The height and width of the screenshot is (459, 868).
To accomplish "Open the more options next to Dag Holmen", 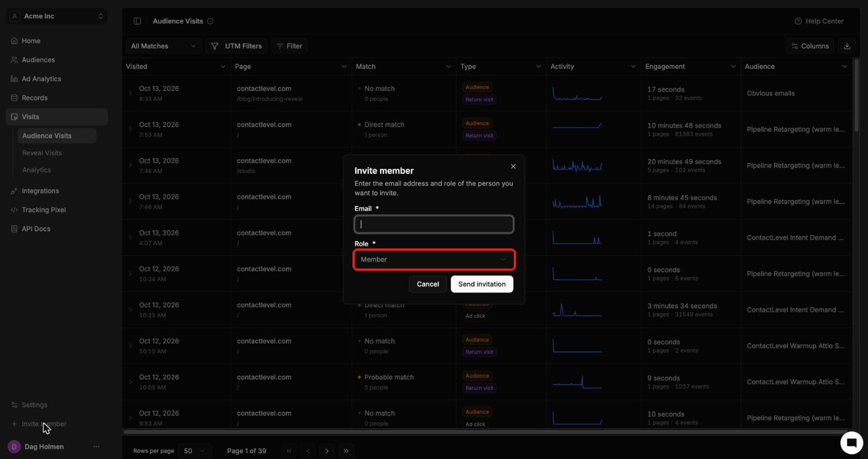I will pyautogui.click(x=96, y=446).
